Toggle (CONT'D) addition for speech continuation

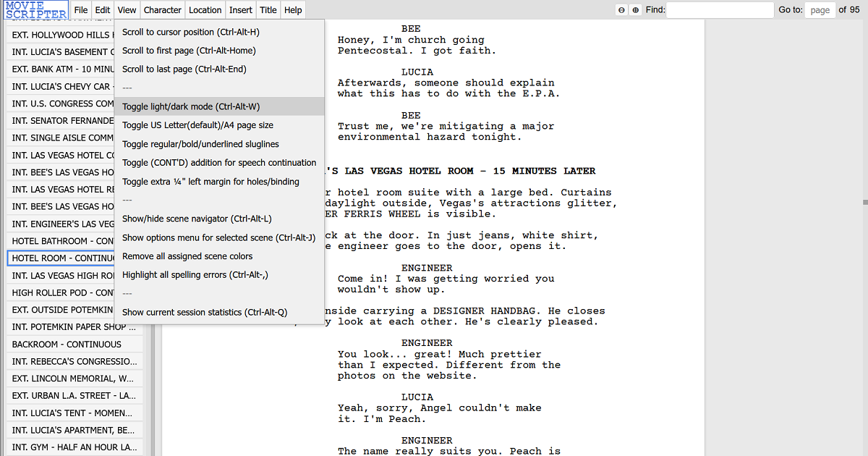coord(219,163)
